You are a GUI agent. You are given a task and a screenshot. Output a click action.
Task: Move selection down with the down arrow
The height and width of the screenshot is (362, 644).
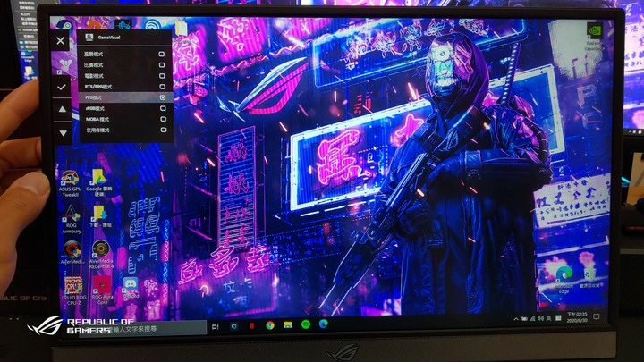63,133
